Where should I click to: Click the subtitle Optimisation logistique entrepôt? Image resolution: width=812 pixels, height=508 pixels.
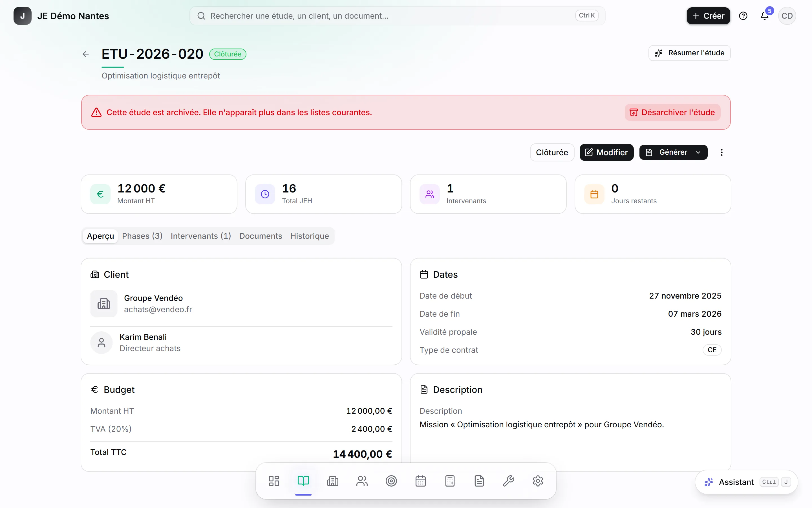click(x=161, y=76)
